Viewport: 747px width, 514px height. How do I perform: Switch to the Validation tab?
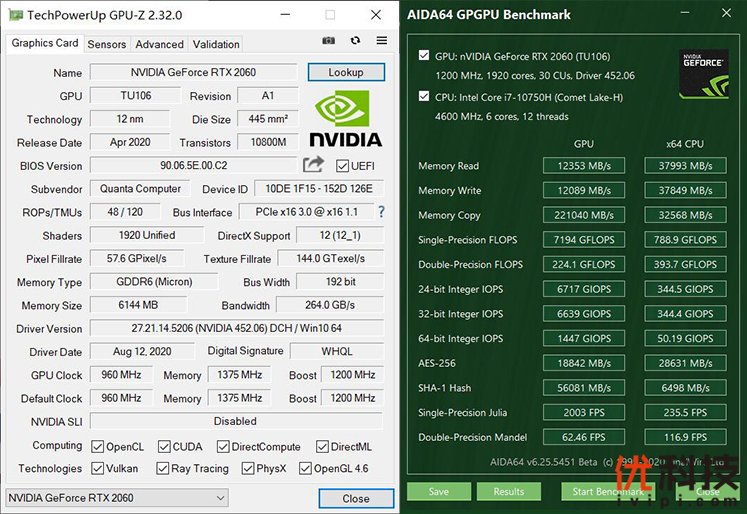tap(216, 44)
